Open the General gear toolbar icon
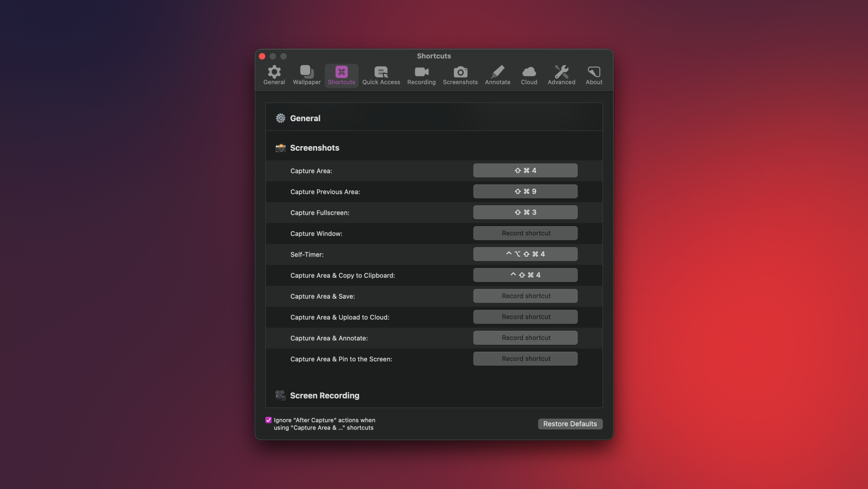868x489 pixels. click(x=274, y=75)
